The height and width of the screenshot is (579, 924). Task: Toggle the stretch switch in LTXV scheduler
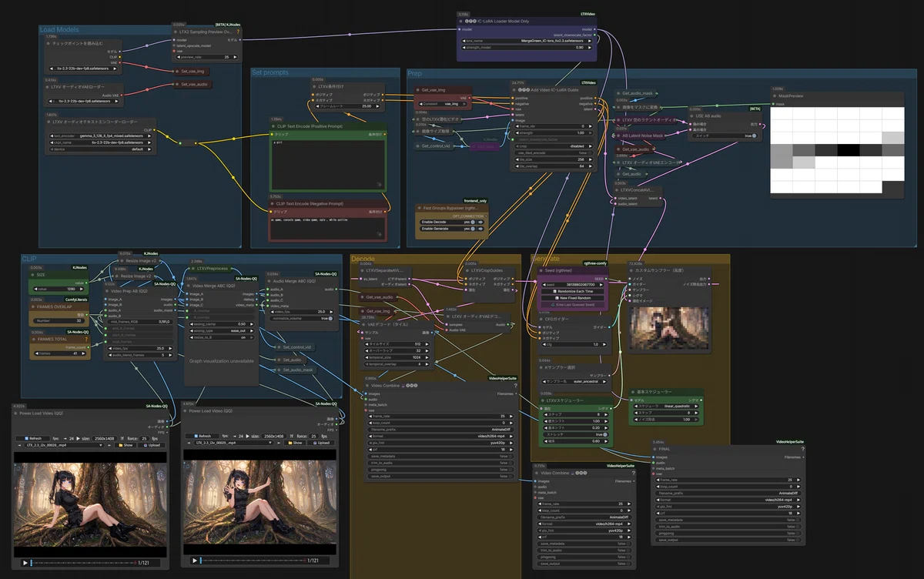(575, 434)
